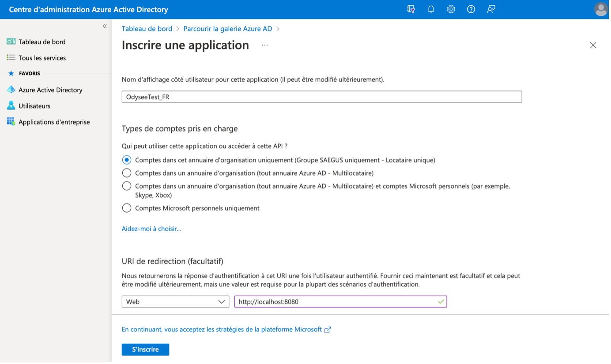This screenshot has height=364, width=611.
Task: Select multitenant Azure AD organization accounts option
Action: pos(127,173)
